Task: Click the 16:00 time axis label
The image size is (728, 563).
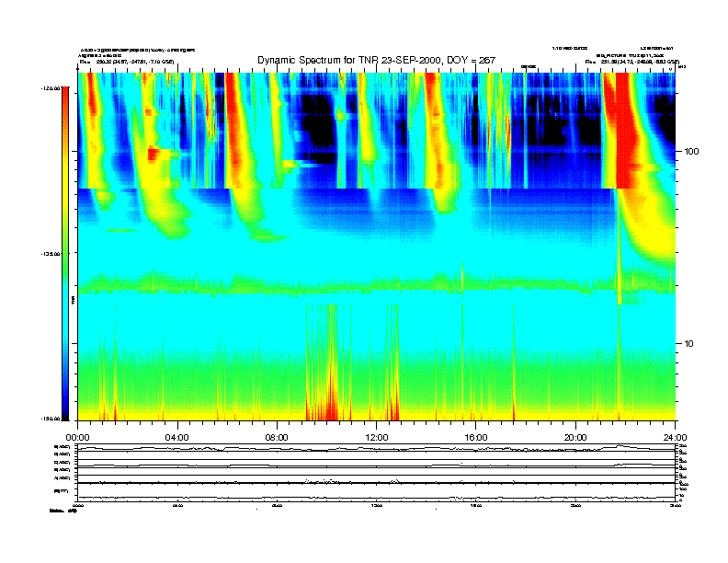Action: pos(476,438)
